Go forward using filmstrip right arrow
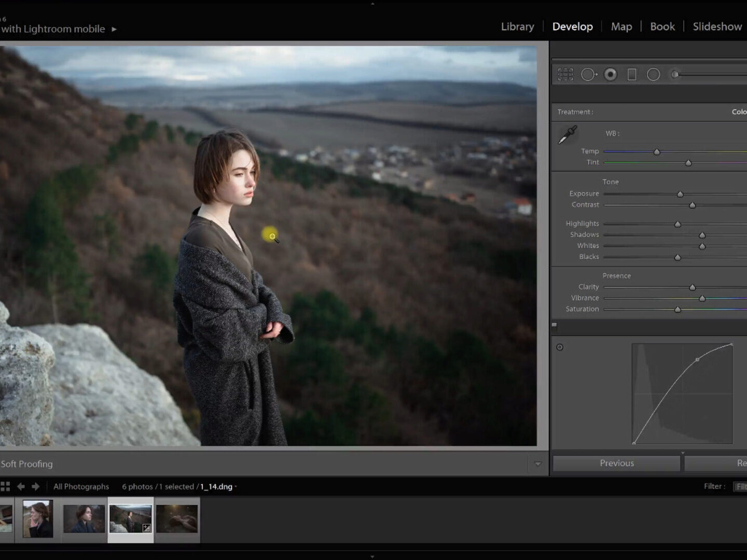The image size is (747, 560). coord(35,486)
